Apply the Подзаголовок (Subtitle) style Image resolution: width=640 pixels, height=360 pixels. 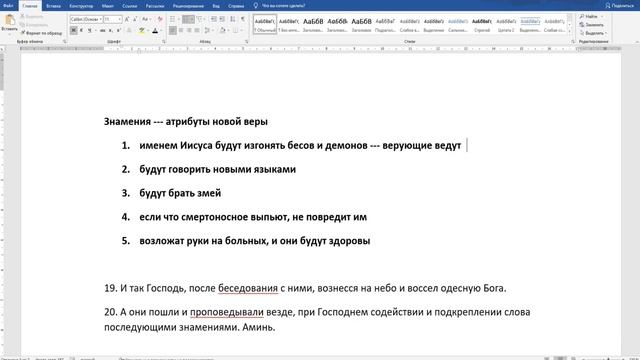tap(385, 24)
